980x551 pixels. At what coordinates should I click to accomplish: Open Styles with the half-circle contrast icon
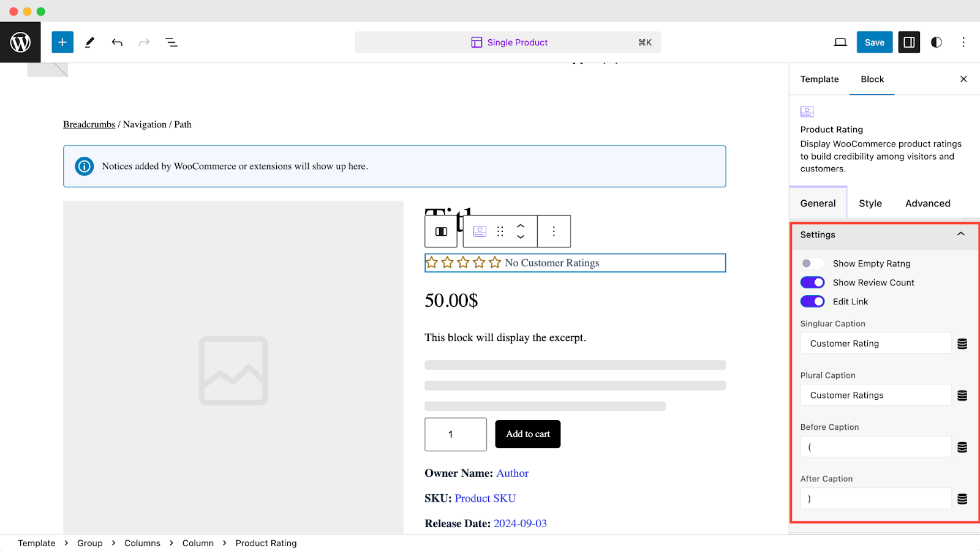coord(936,42)
